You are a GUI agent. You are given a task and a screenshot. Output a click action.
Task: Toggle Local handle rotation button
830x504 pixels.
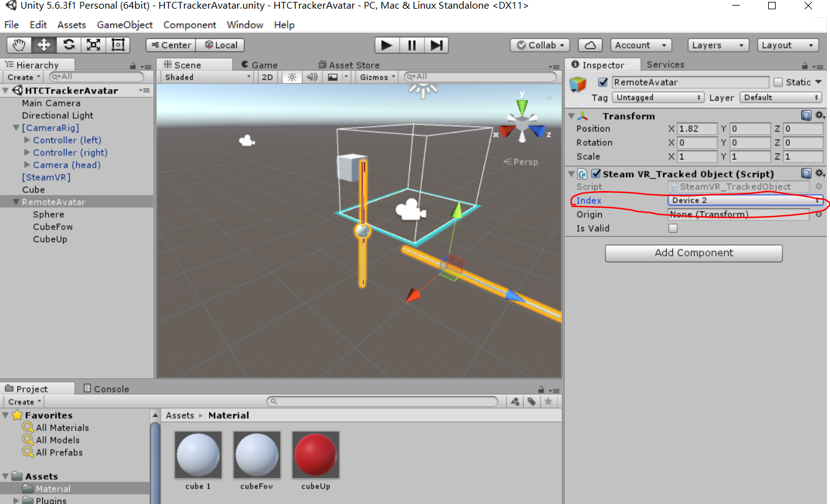coord(221,45)
